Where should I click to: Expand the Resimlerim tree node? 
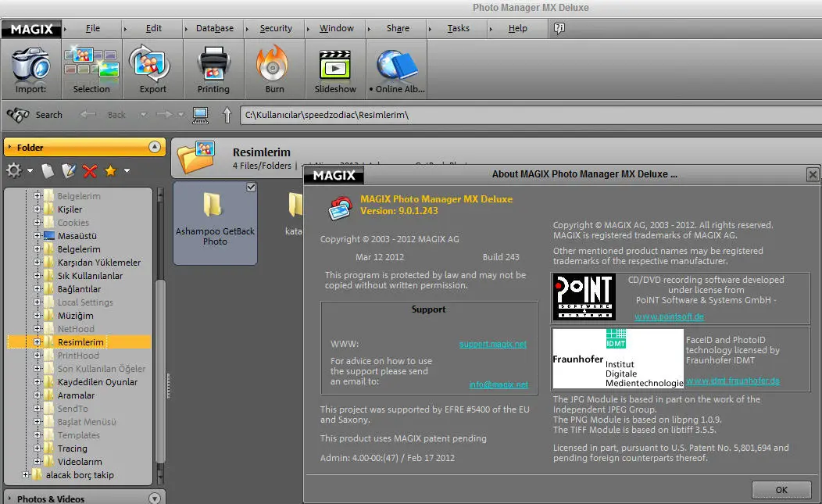point(38,342)
